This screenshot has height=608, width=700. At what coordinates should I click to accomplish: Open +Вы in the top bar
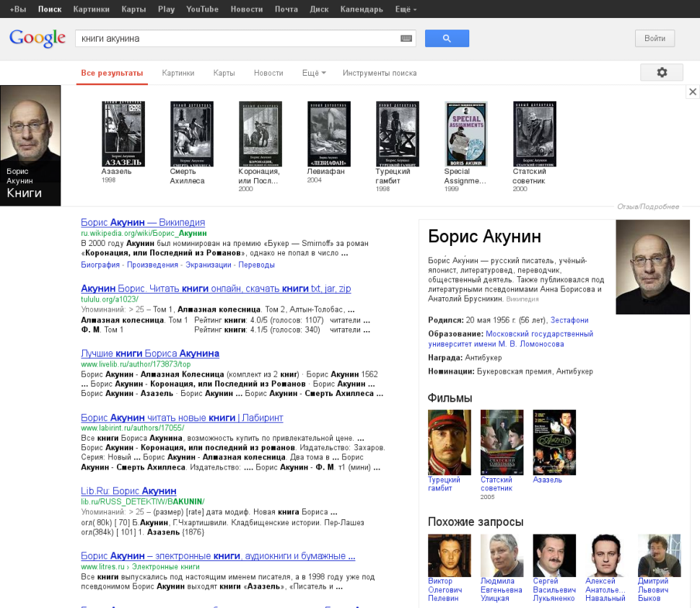18,9
